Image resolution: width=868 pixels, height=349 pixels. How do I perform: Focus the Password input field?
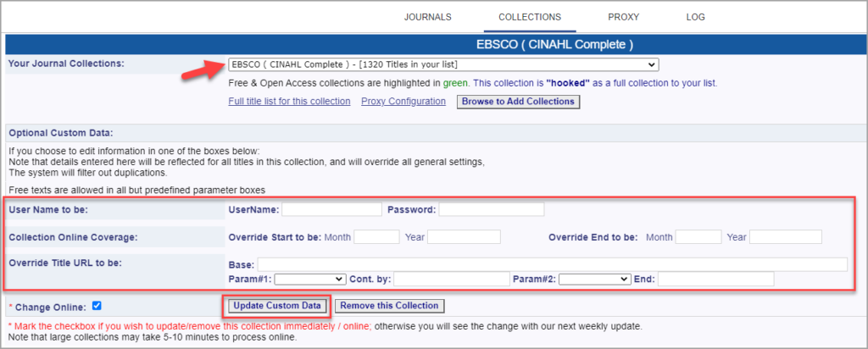click(x=492, y=209)
